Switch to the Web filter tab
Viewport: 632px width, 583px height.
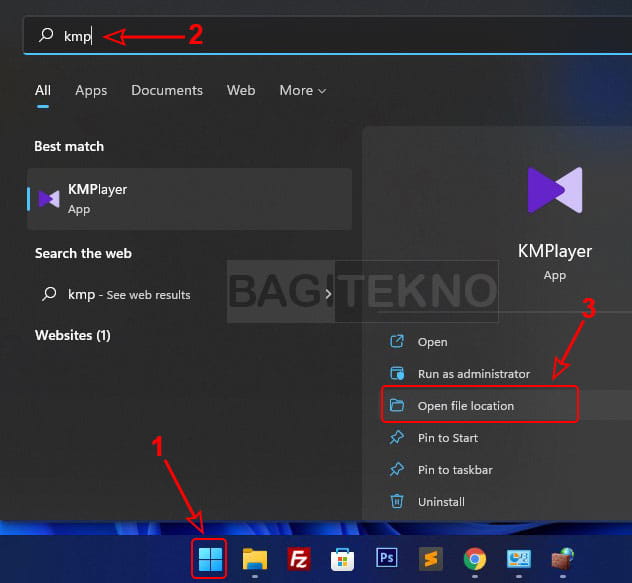click(241, 90)
